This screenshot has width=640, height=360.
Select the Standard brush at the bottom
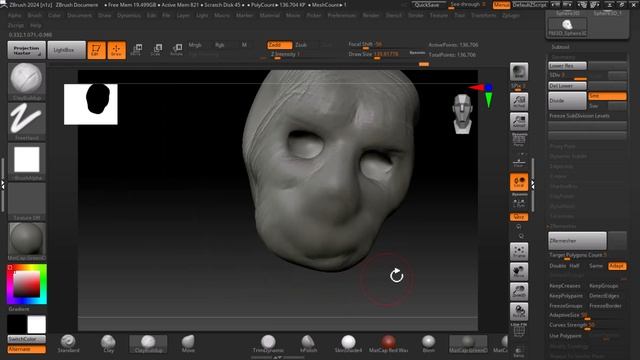pyautogui.click(x=68, y=344)
